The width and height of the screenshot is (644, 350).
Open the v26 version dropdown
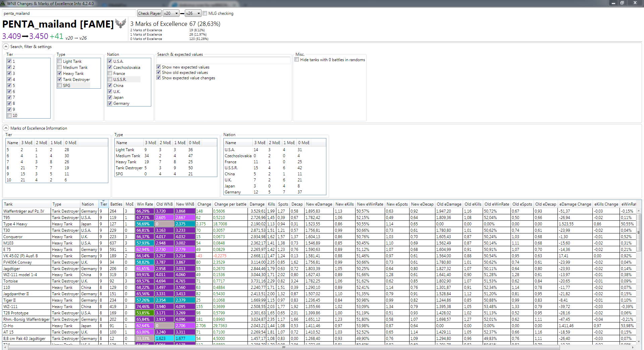[x=193, y=13]
